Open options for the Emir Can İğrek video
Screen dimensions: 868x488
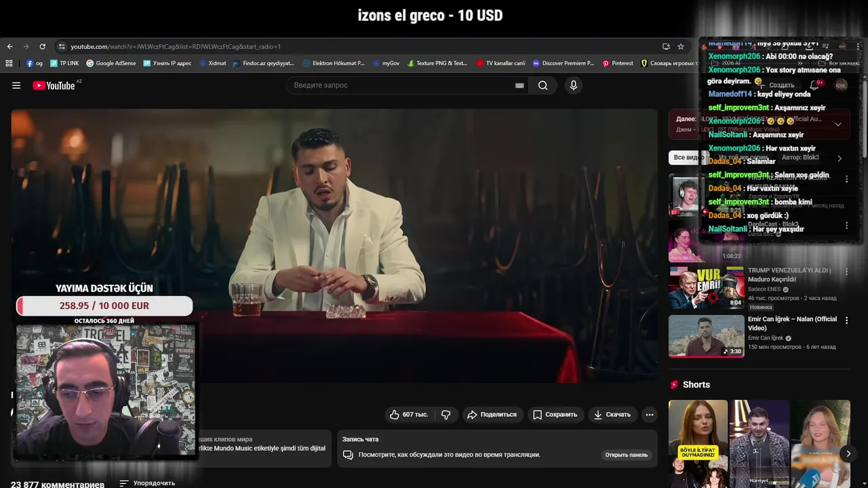(x=846, y=320)
